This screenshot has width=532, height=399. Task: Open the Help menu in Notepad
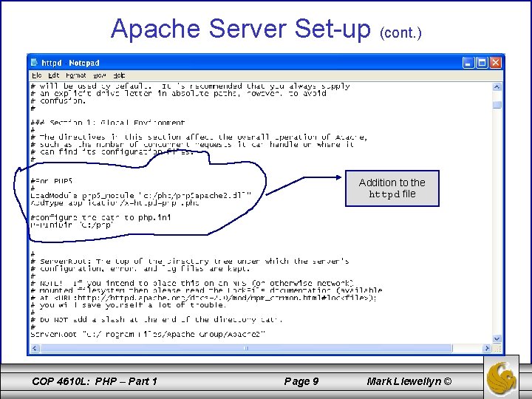119,75
